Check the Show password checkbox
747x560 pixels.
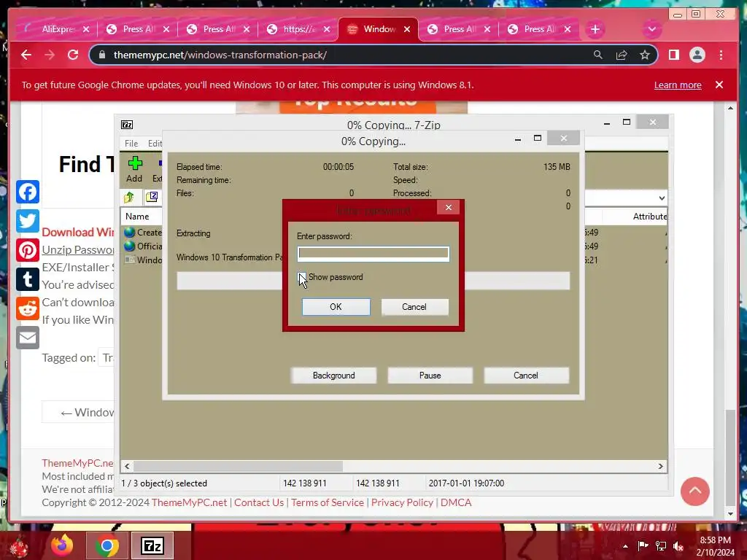point(302,277)
